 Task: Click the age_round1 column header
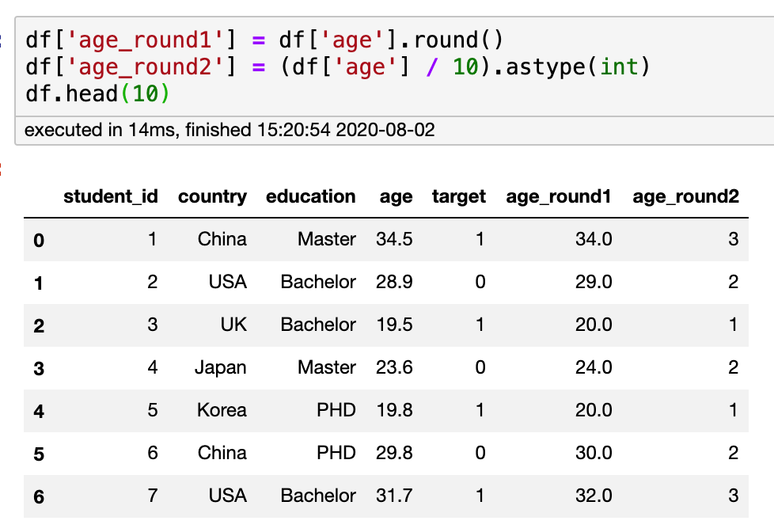[559, 196]
